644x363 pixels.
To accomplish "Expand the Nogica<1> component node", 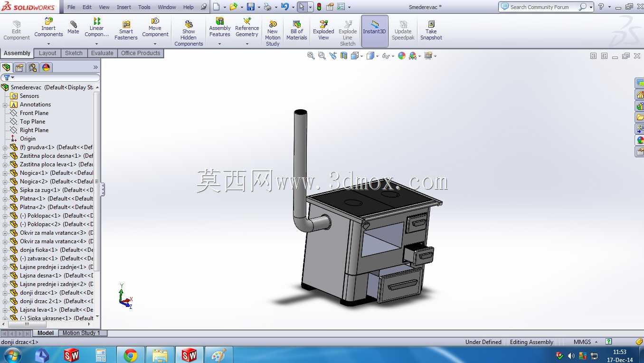I will click(5, 173).
